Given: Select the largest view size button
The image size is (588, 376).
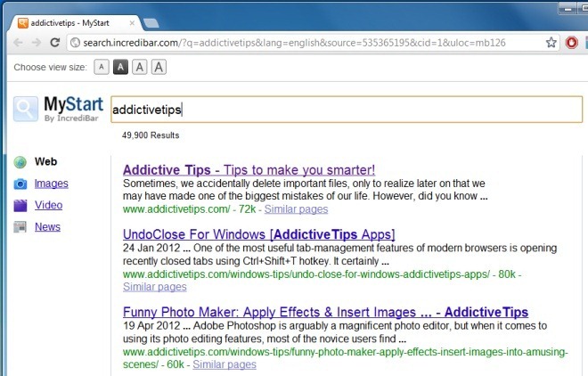Looking at the screenshot, I should tap(159, 67).
